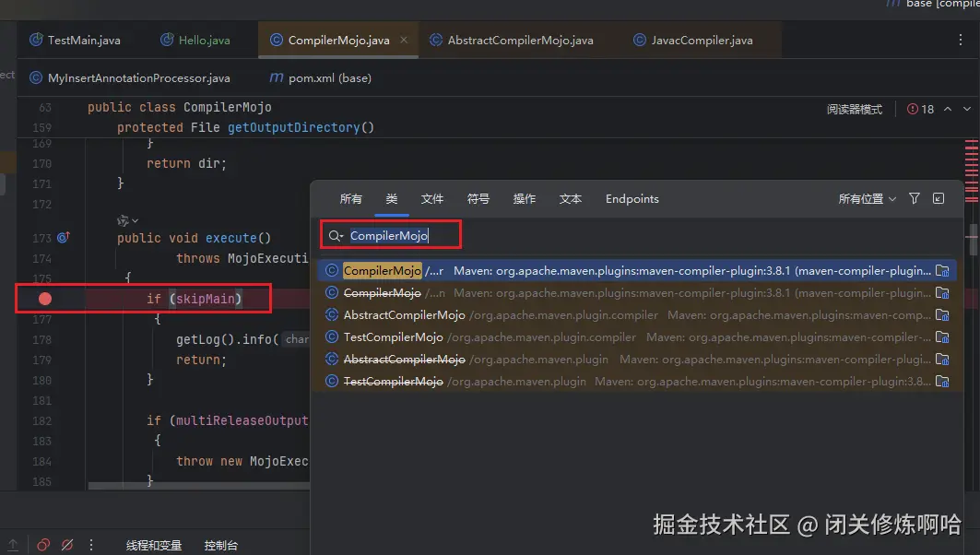Image resolution: width=980 pixels, height=555 pixels.
Task: Select the 类 (Classes) search tab
Action: (392, 199)
